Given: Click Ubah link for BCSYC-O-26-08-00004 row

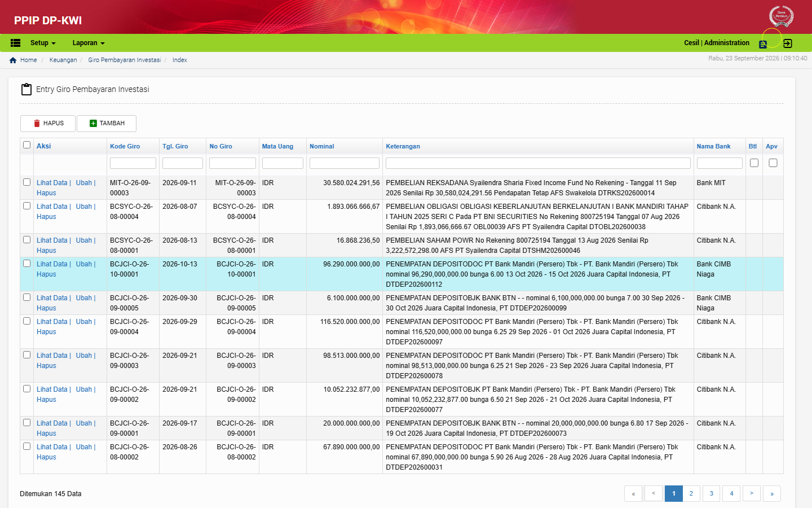Looking at the screenshot, I should 84,207.
